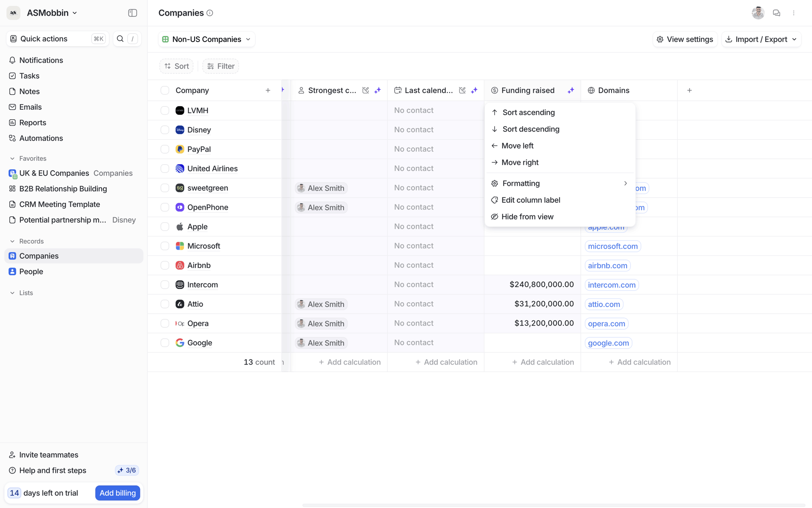This screenshot has width=812, height=508.
Task: Add a new column with plus icon
Action: coord(689,90)
